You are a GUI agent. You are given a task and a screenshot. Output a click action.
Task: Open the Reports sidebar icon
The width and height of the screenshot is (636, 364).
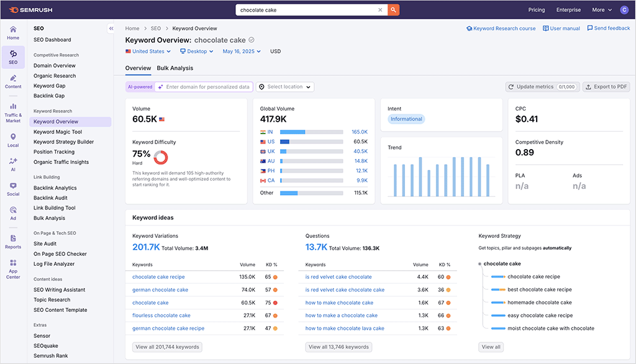click(x=13, y=242)
